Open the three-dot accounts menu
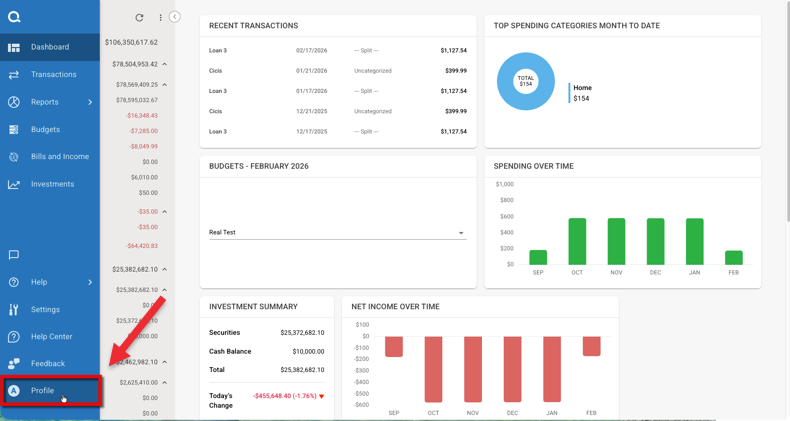 [x=160, y=18]
